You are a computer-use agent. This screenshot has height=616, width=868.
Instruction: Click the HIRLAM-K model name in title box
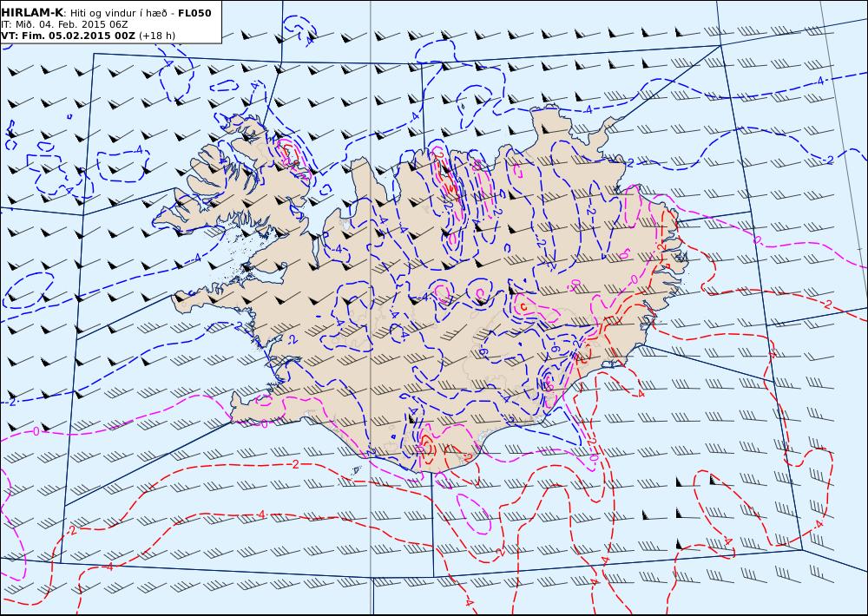33,13
